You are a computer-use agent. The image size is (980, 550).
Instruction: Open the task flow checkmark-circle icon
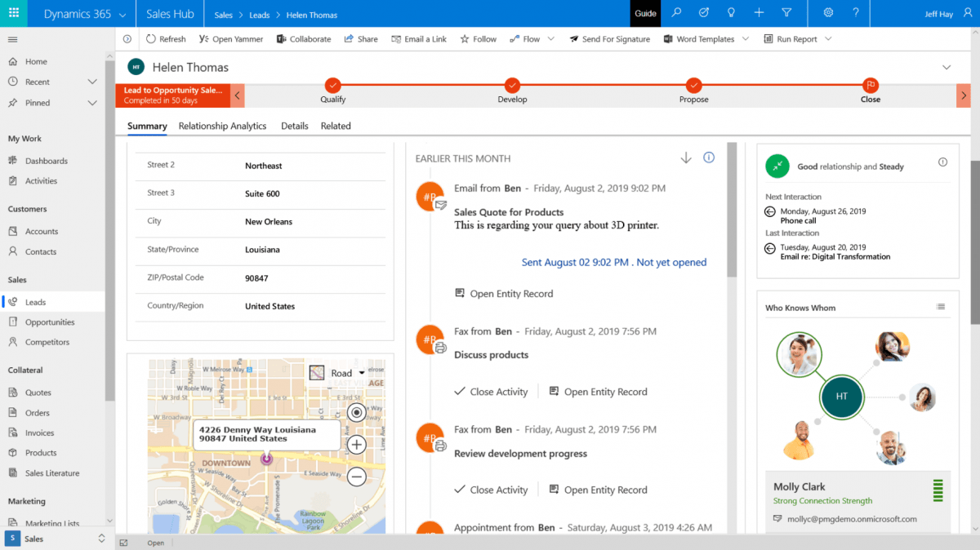click(x=704, y=13)
